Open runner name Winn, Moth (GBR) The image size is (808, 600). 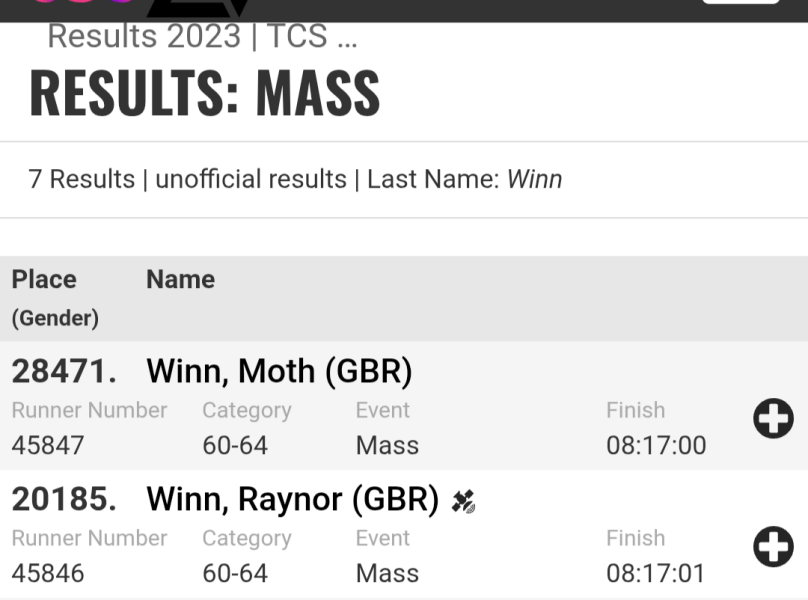tap(279, 372)
